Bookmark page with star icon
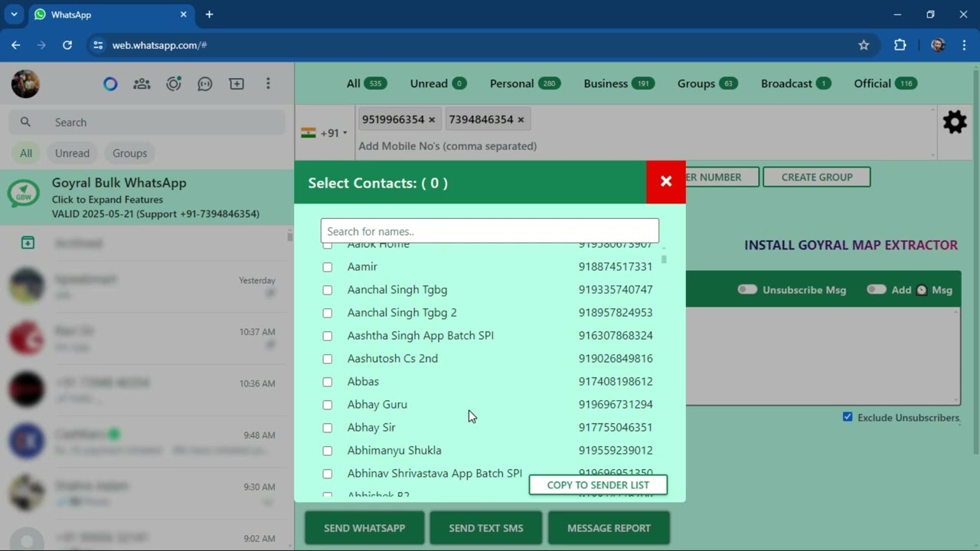The width and height of the screenshot is (980, 551). 864,45
